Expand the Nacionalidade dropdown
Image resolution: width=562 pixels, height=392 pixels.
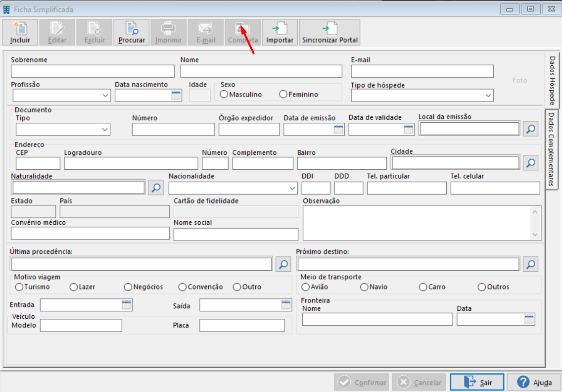coord(292,188)
